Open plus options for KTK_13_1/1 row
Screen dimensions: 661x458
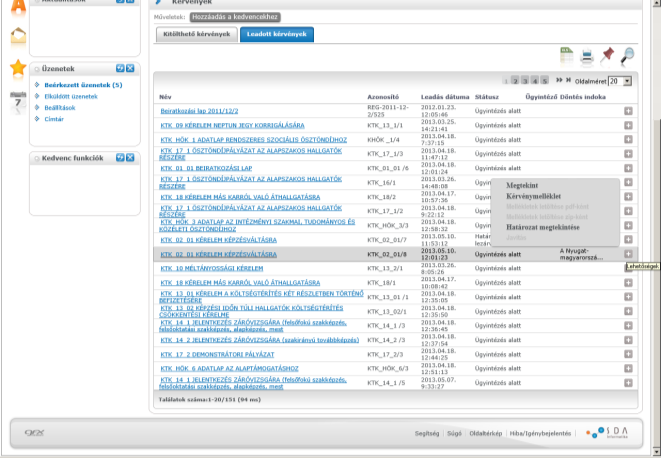(628, 125)
